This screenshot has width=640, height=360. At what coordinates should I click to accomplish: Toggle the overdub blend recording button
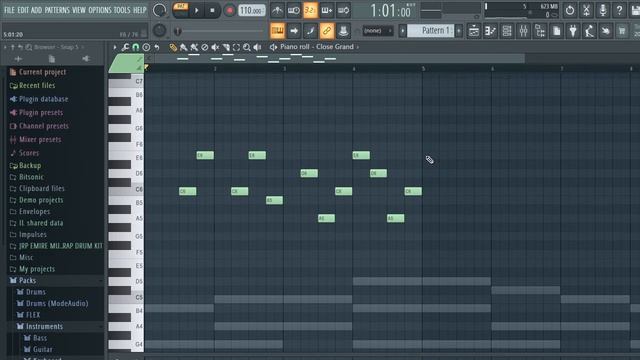327,10
